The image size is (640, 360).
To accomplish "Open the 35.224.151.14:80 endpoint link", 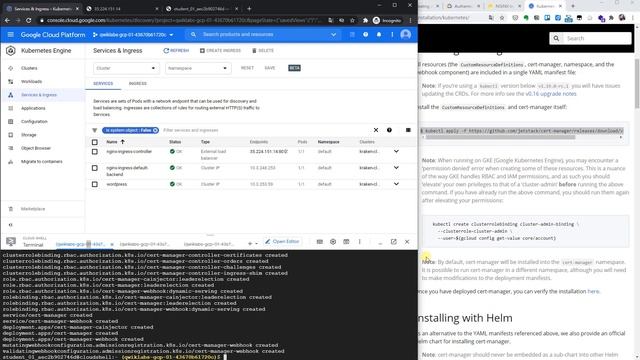I will click(269, 151).
